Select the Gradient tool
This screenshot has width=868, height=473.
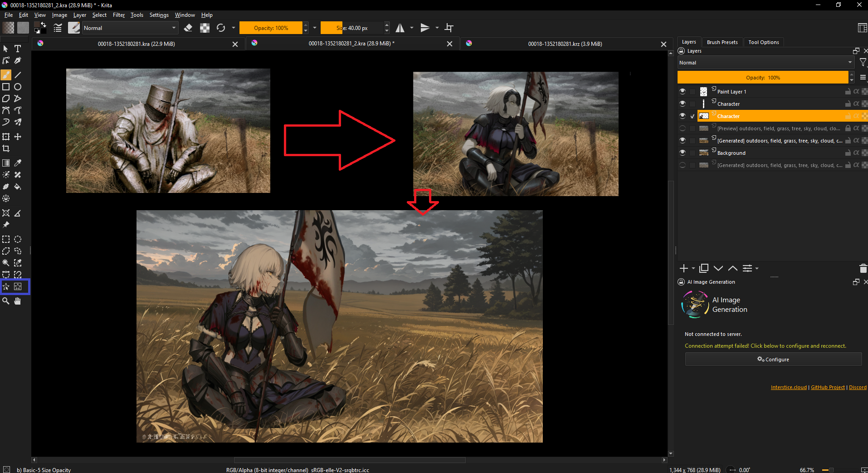(x=6, y=163)
